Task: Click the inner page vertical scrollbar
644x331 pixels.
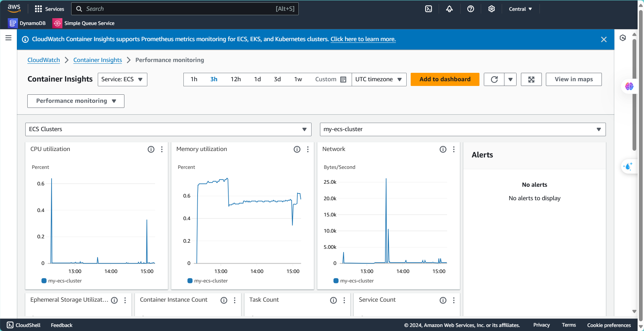Action: tap(634, 95)
